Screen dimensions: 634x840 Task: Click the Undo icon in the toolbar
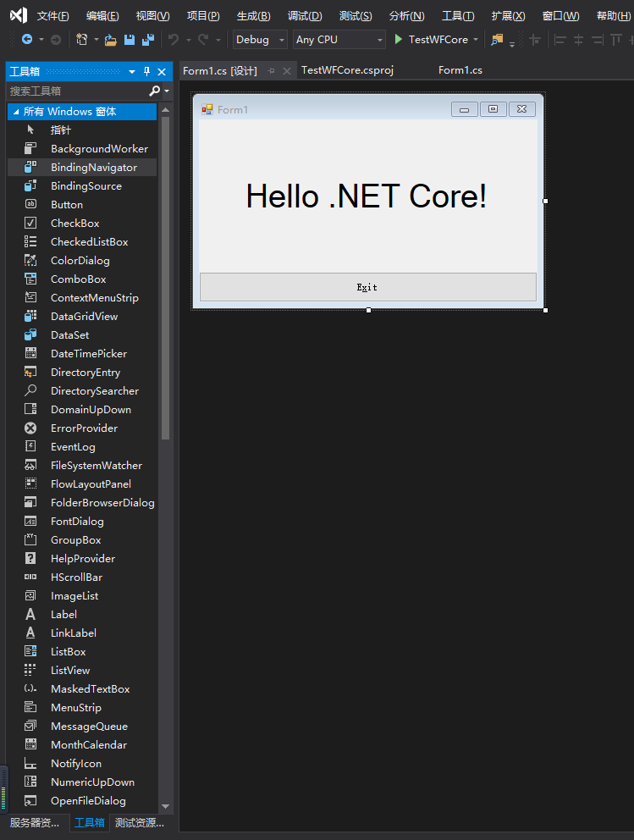(172, 39)
